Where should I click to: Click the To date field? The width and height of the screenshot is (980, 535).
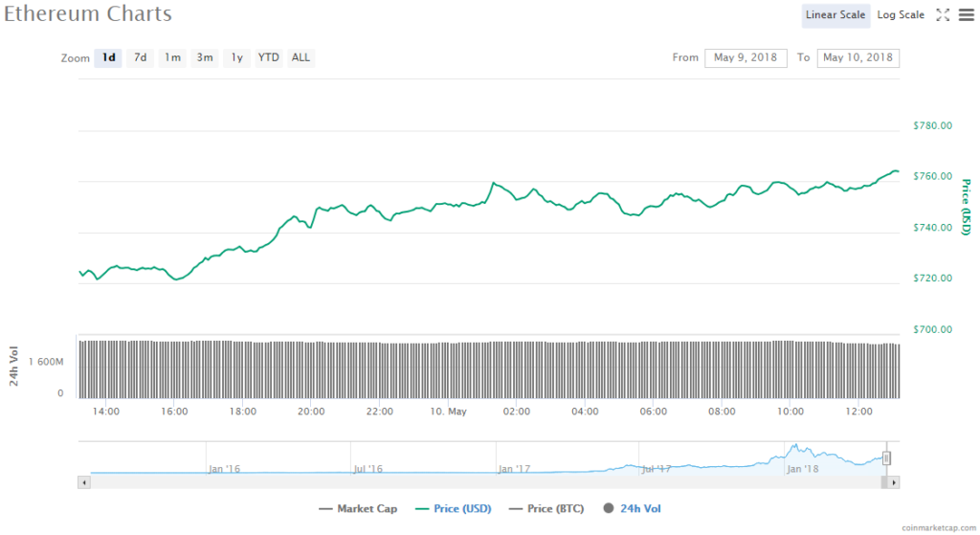[x=857, y=57]
